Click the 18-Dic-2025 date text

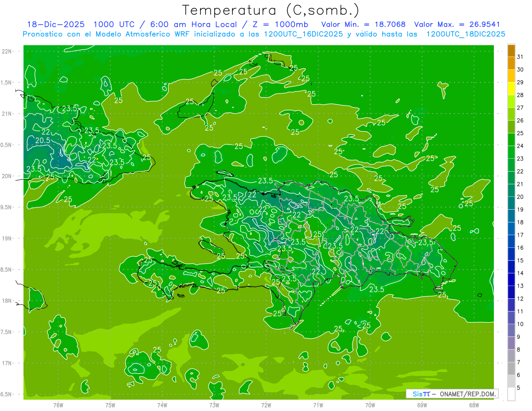pyautogui.click(x=52, y=24)
